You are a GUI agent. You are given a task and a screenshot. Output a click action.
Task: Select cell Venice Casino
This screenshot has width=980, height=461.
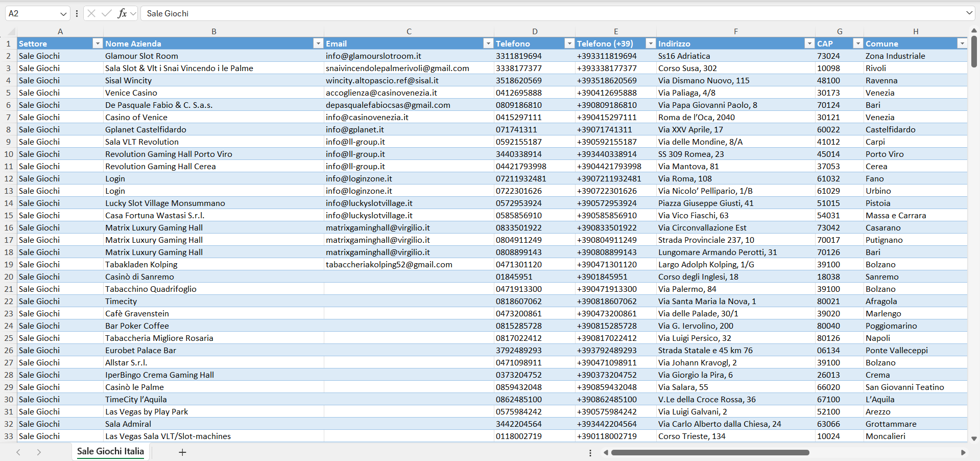click(213, 93)
